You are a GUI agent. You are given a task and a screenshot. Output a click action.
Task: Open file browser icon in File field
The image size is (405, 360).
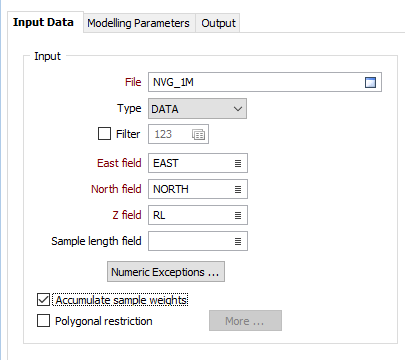[x=370, y=82]
